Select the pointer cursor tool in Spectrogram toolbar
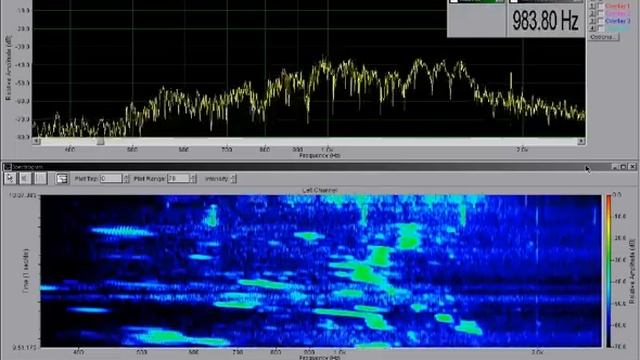The width and height of the screenshot is (640, 360). click(x=10, y=178)
